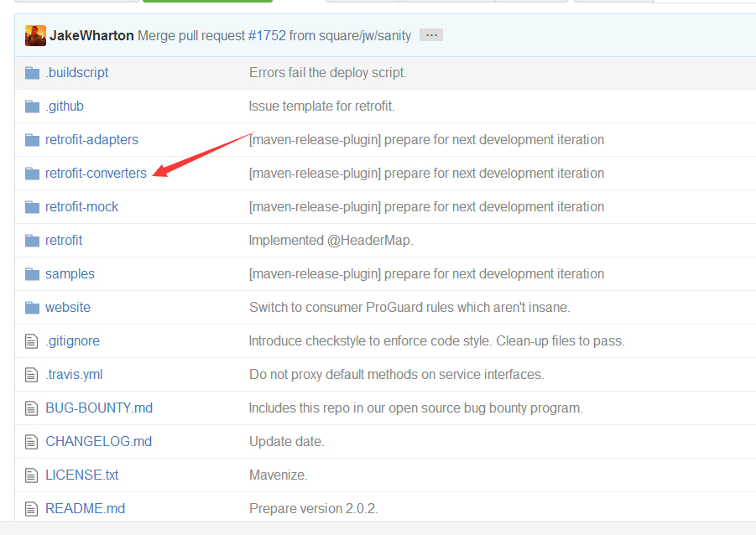
Task: Open the CHANGELOG.md file
Action: [98, 441]
